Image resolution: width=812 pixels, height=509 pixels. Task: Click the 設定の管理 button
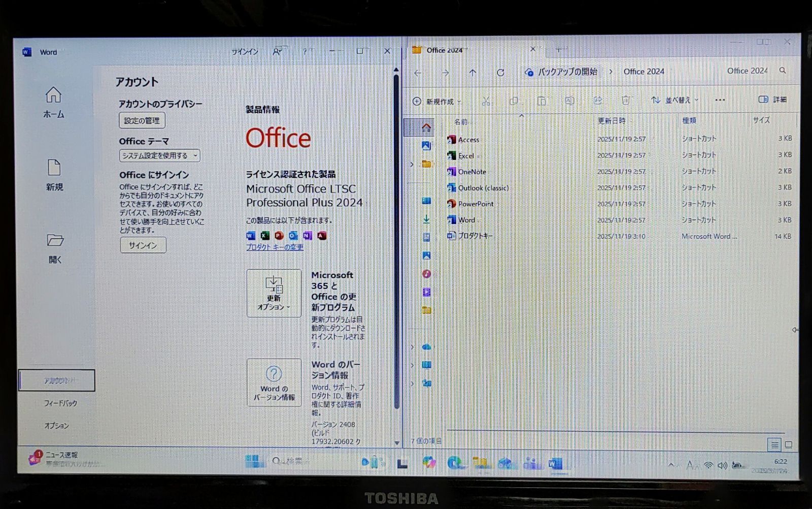click(142, 120)
